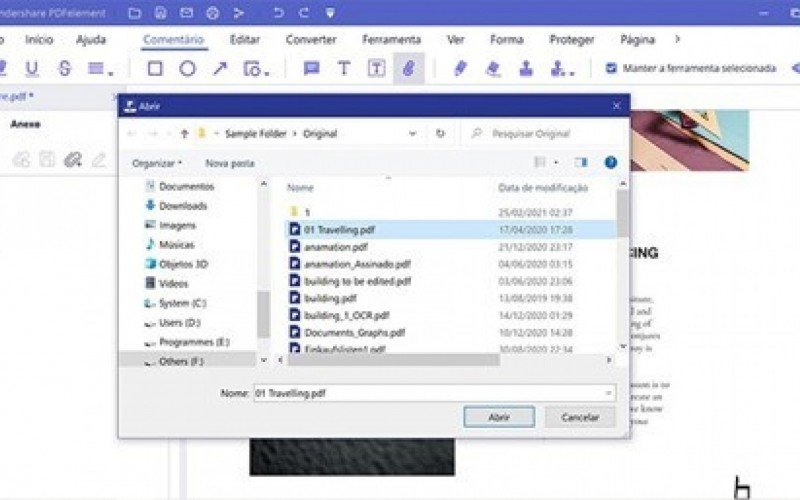
Task: Select the eraser tool
Action: click(x=493, y=68)
